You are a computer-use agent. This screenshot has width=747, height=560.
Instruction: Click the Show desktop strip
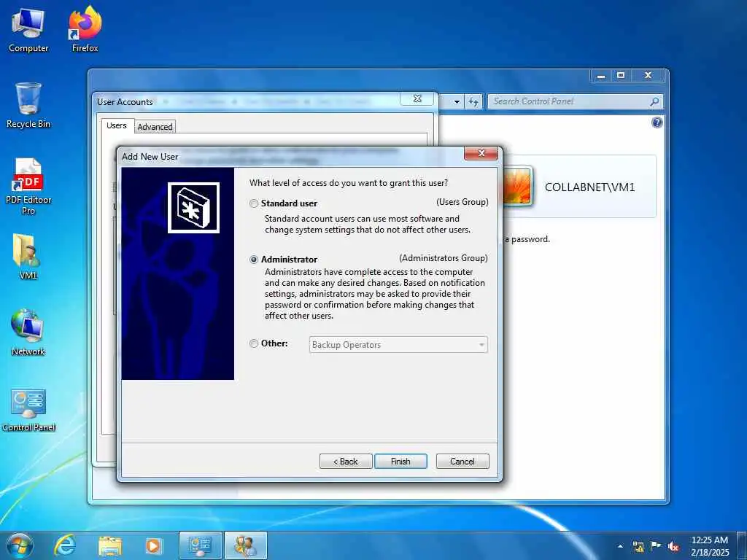[x=742, y=545]
